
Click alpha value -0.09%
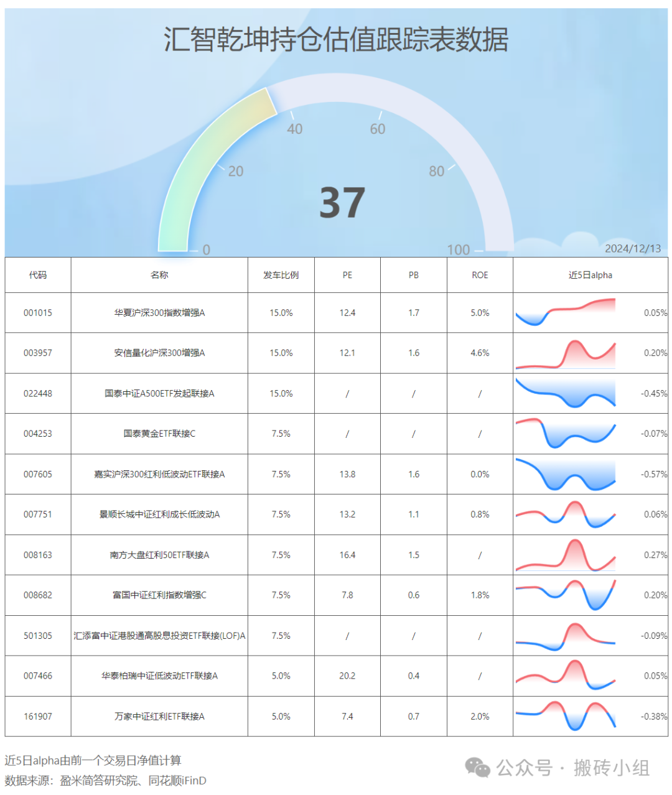pos(654,636)
